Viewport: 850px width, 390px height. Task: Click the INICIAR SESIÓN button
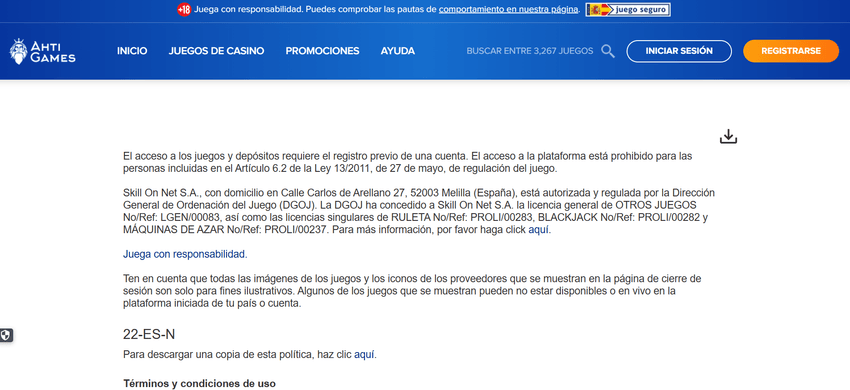coord(679,51)
